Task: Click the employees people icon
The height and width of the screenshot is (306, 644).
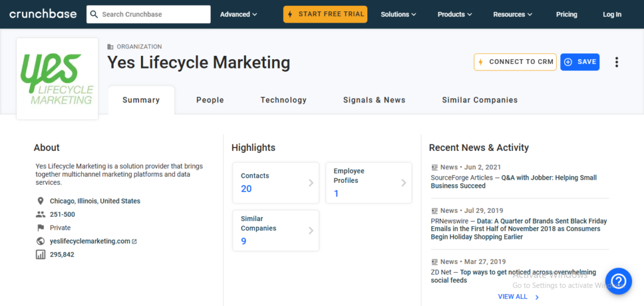Action: 40,214
